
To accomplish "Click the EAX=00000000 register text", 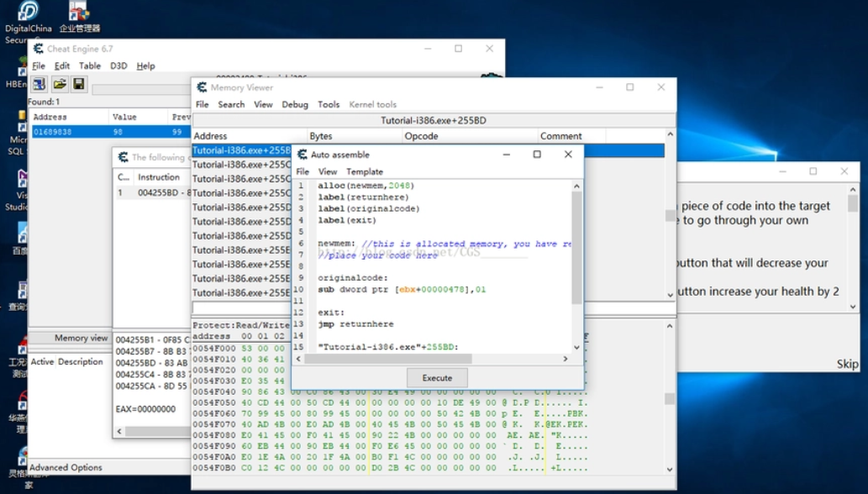I will tap(145, 409).
